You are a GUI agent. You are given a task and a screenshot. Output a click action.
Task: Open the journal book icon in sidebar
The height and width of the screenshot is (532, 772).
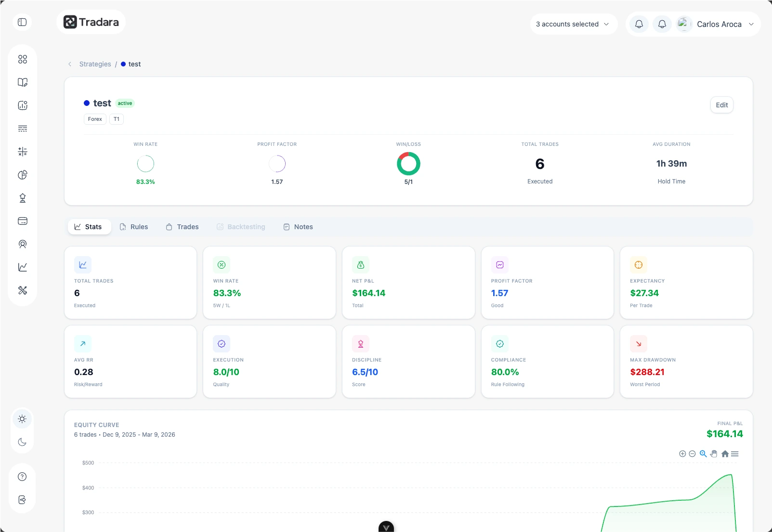coord(23,82)
